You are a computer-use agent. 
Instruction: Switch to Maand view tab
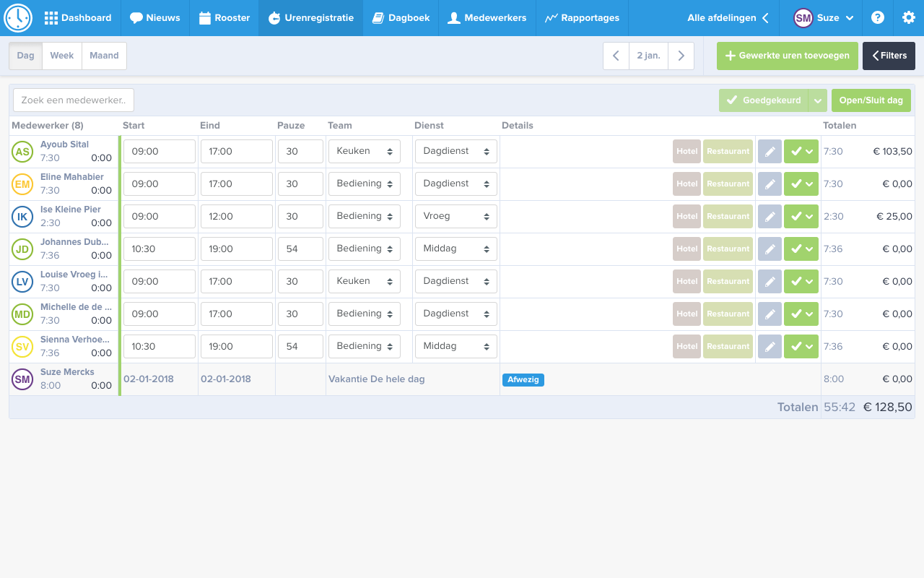[x=104, y=56]
